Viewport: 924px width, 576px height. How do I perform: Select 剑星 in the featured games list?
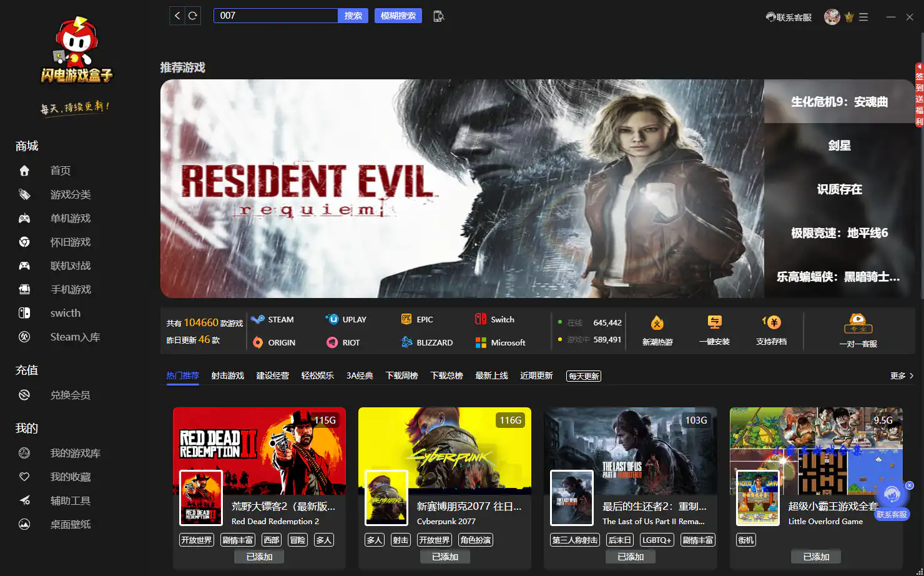tap(840, 146)
